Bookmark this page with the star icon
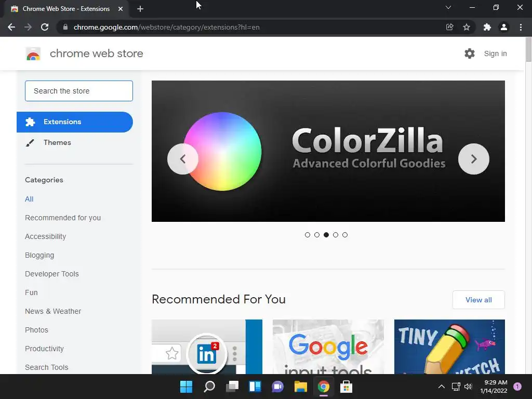The height and width of the screenshot is (399, 532). tap(467, 27)
